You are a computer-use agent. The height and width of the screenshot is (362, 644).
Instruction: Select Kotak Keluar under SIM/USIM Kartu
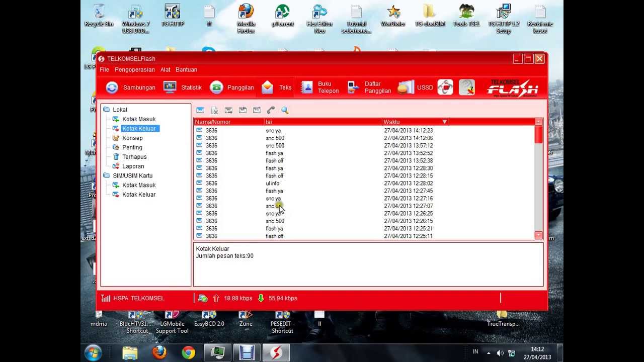coord(134,195)
